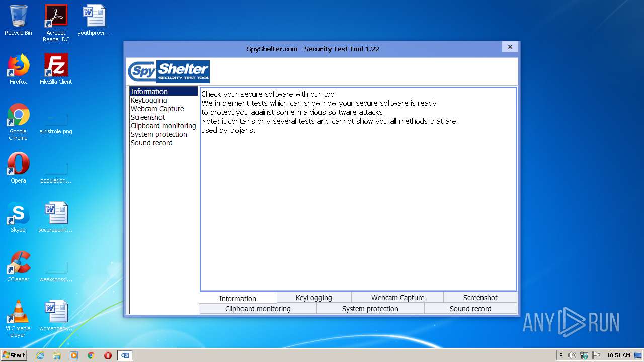The height and width of the screenshot is (362, 644).
Task: Click in the information text area
Action: point(358,189)
